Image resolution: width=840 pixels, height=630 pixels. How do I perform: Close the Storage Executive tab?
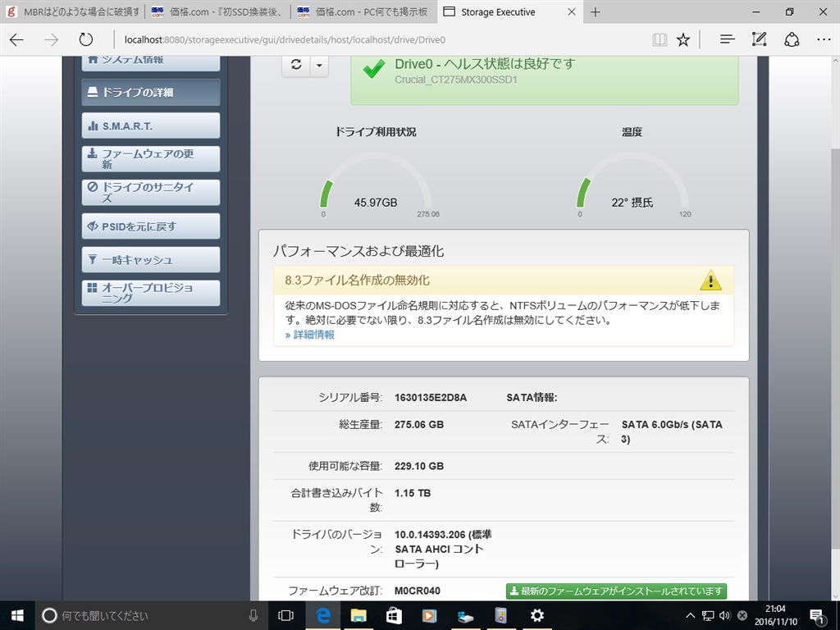tap(572, 11)
